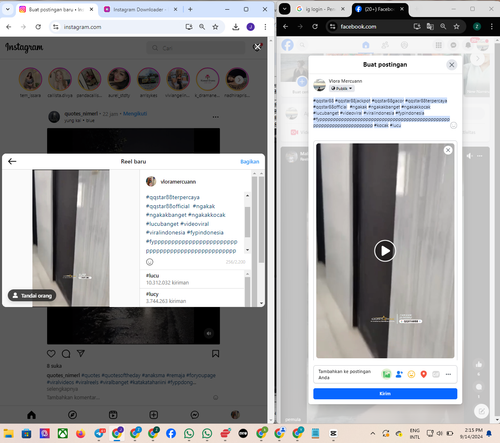The width and height of the screenshot is (500, 443).
Task: Open Instagram Reels icon in bottom navigation
Action: click(113, 415)
